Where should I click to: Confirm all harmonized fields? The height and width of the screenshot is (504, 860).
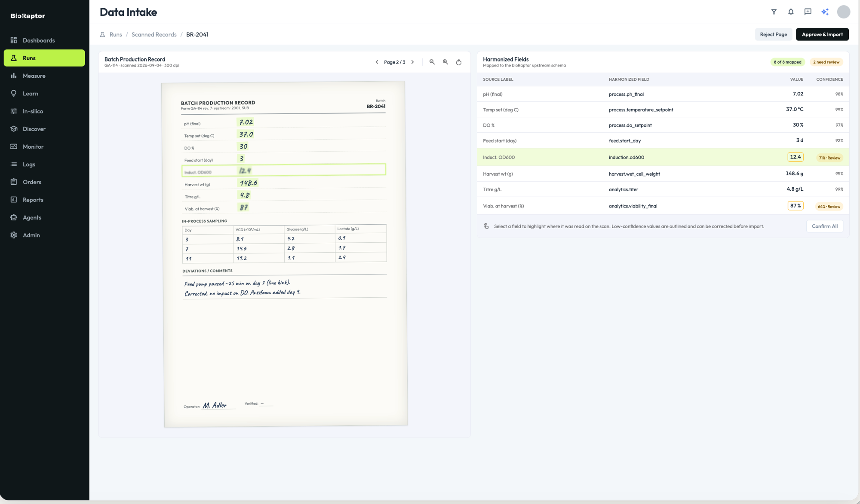click(x=824, y=226)
